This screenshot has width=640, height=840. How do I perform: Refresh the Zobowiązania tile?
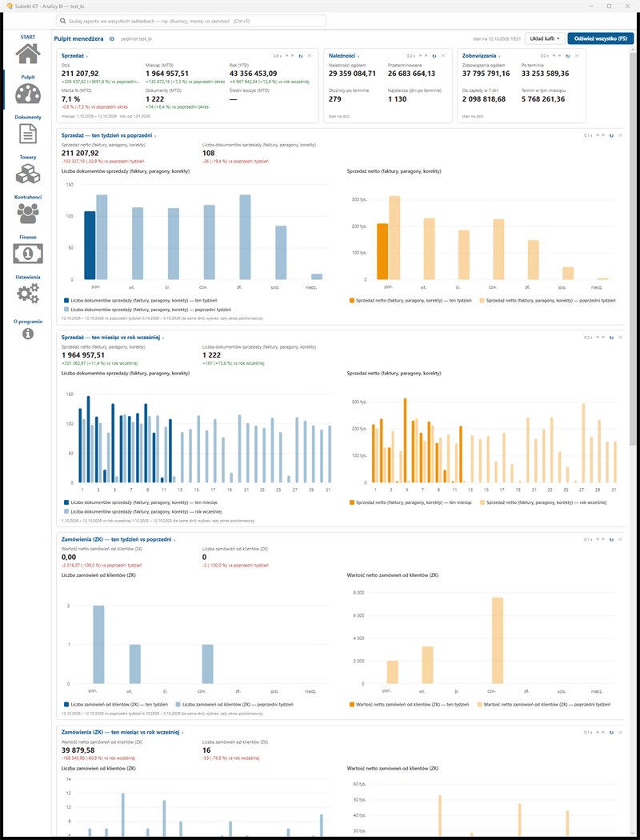click(x=568, y=56)
